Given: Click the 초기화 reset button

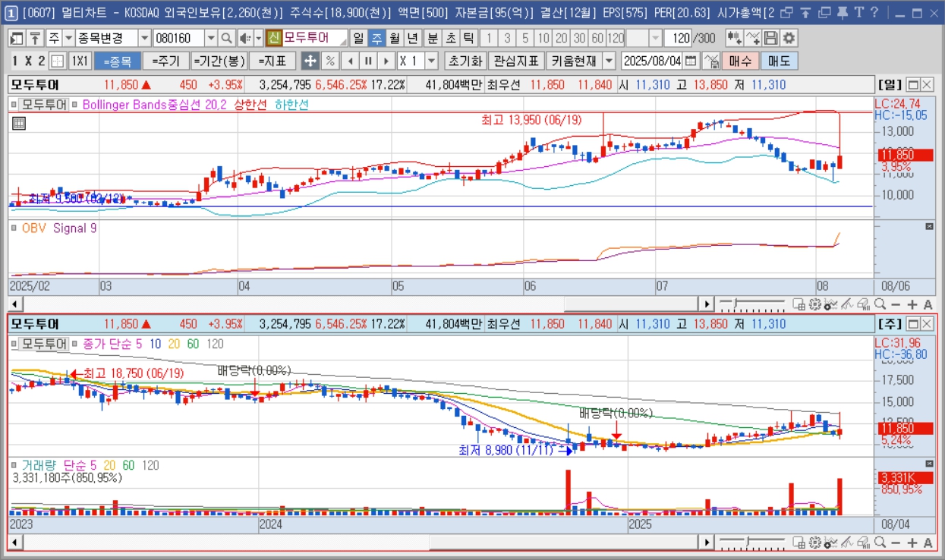Looking at the screenshot, I should coord(465,61).
